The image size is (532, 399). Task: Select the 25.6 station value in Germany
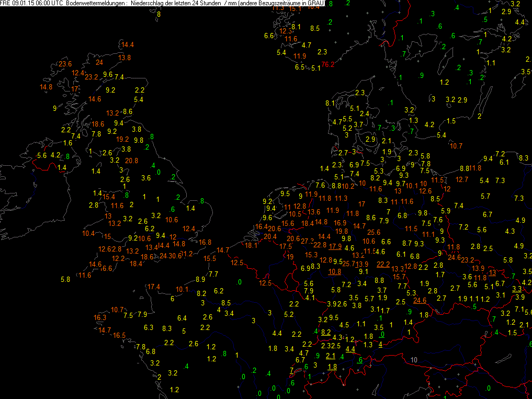[x=373, y=232]
